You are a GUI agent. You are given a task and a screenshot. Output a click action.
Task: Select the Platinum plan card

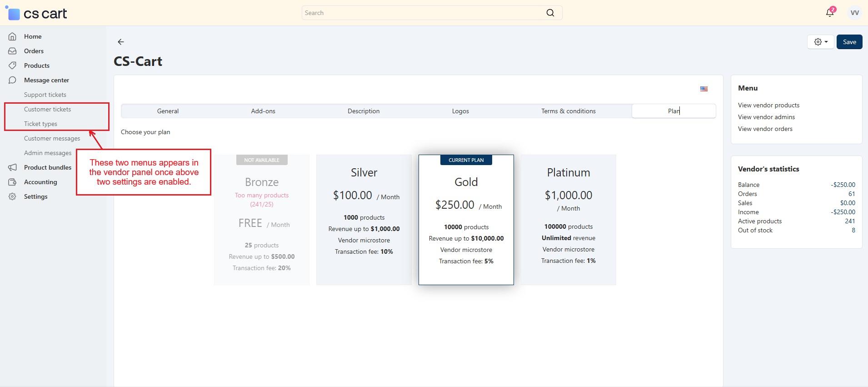pyautogui.click(x=568, y=220)
